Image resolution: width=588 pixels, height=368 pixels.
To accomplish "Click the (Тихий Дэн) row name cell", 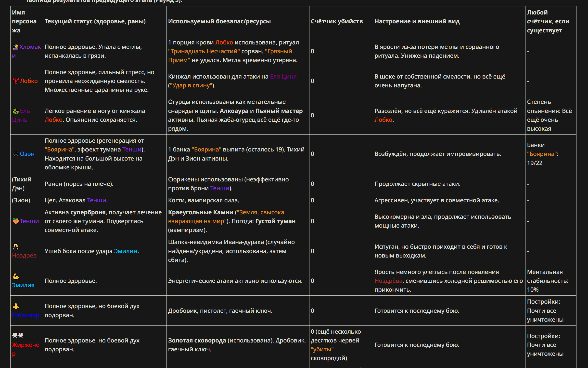I will pos(27,184).
